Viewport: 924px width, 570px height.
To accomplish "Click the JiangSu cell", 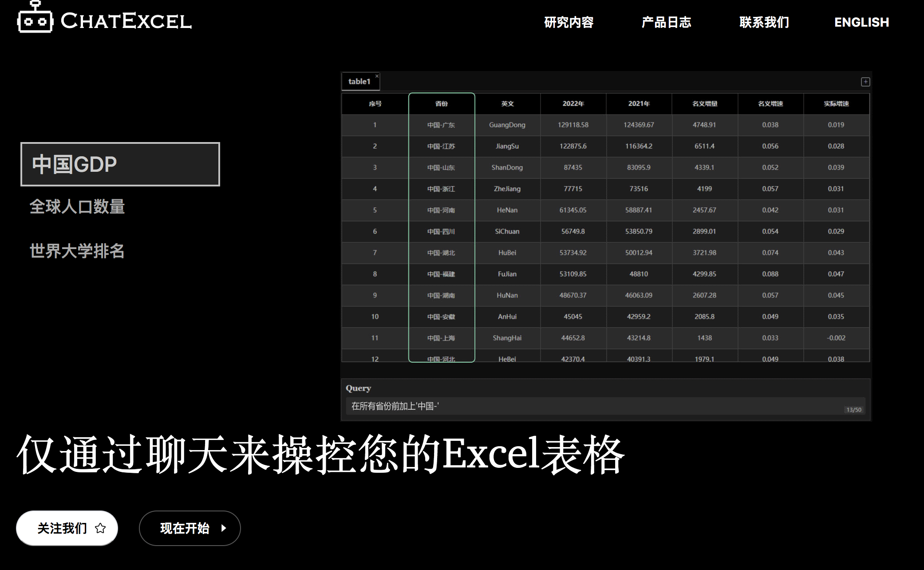I will click(507, 146).
